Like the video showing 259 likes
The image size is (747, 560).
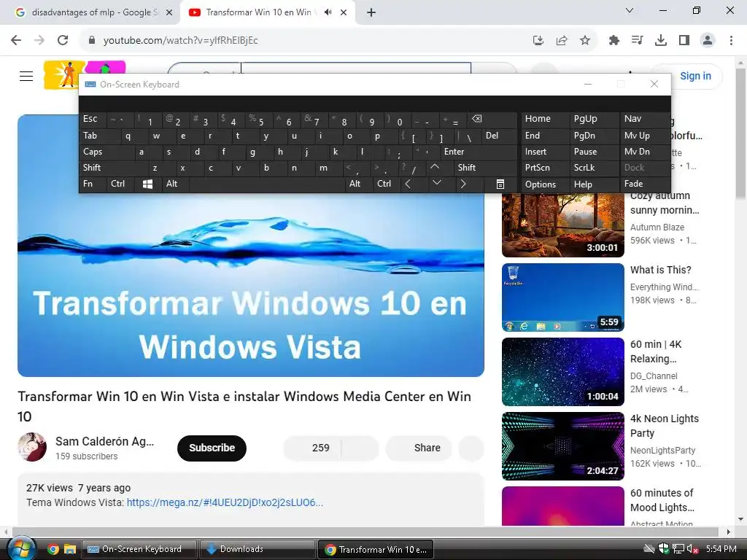click(312, 448)
